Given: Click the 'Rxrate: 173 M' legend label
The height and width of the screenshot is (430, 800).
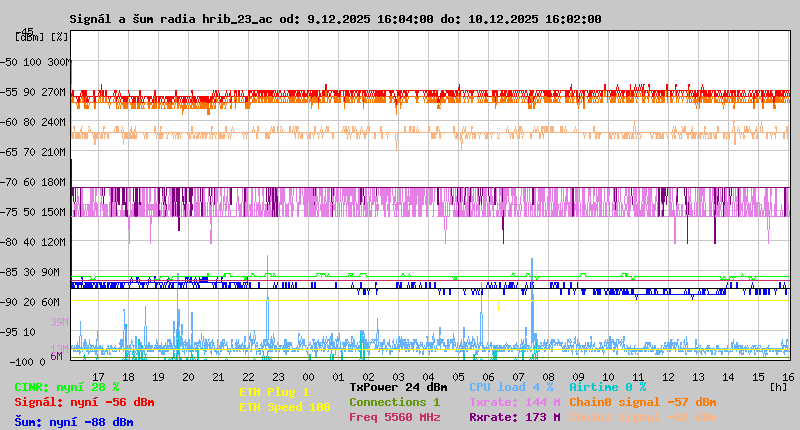Looking at the screenshot, I should point(515,417).
